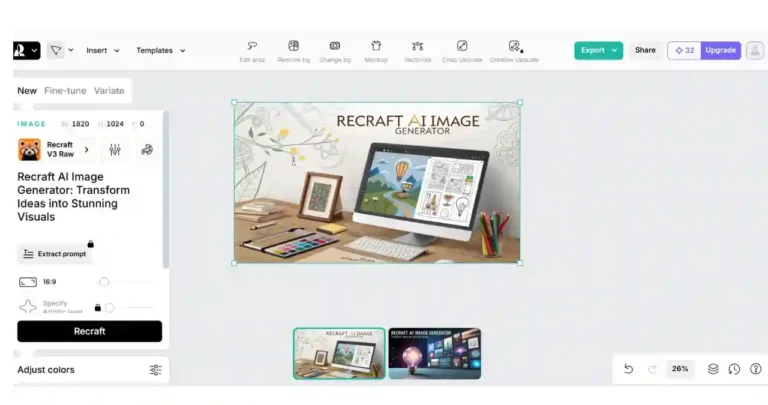This screenshot has width=768, height=405.
Task: Click the Share button
Action: pyautogui.click(x=645, y=50)
